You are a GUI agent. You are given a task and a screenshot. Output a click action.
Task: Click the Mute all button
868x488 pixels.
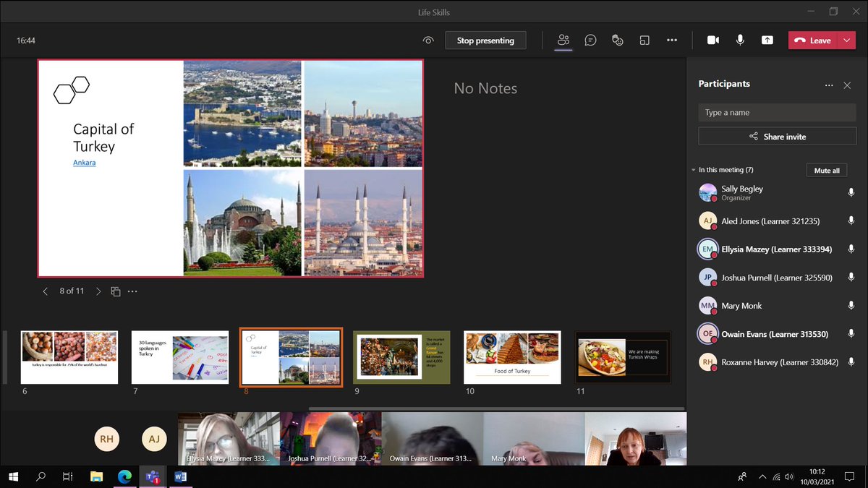coord(827,171)
